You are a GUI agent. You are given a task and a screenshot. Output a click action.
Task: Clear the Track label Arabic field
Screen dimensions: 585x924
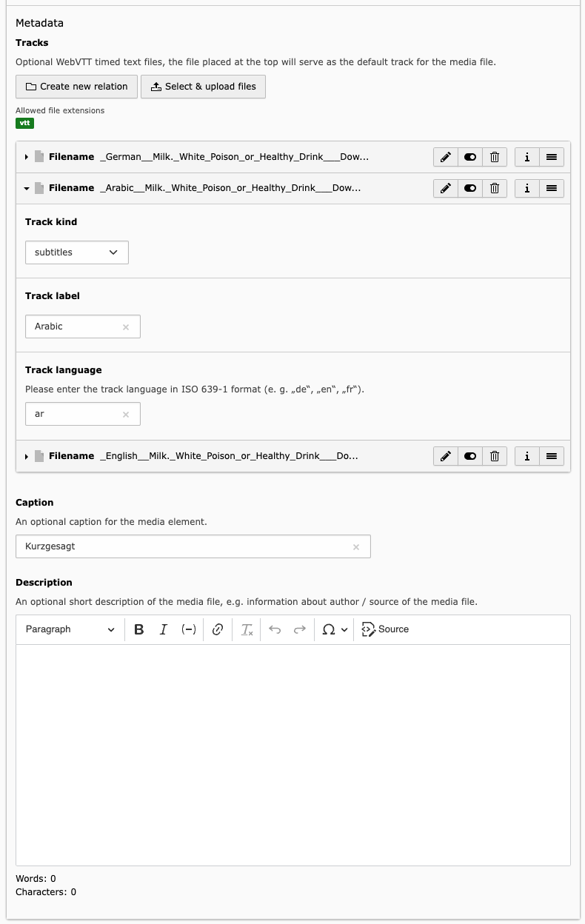126,327
